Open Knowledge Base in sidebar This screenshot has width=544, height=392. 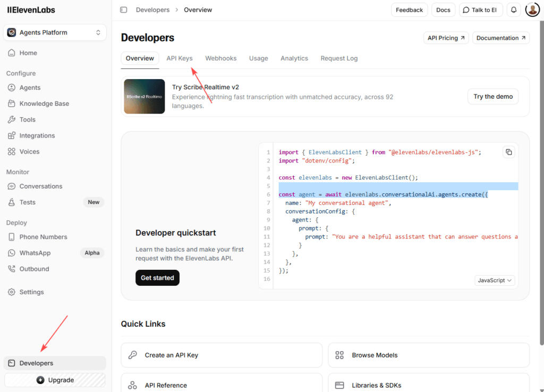coord(44,104)
